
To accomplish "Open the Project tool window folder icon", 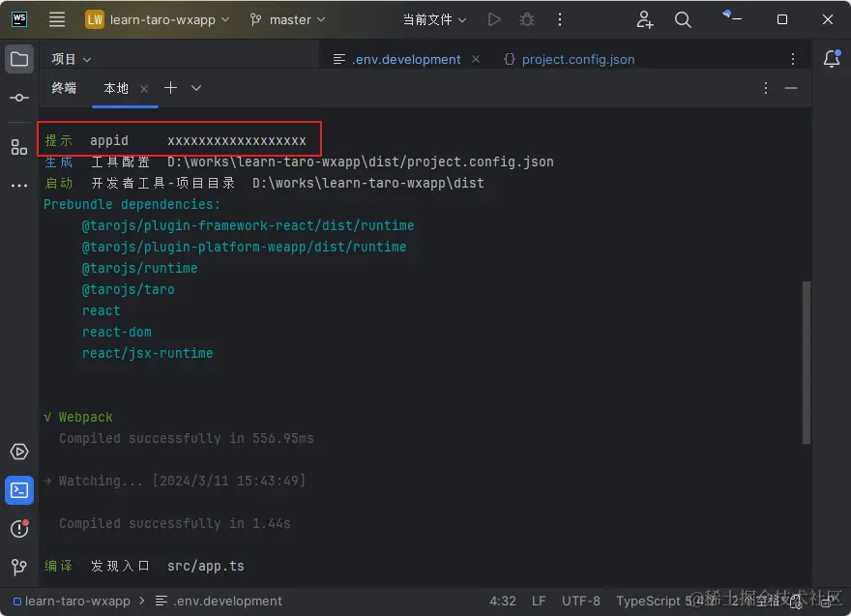I will [x=19, y=59].
